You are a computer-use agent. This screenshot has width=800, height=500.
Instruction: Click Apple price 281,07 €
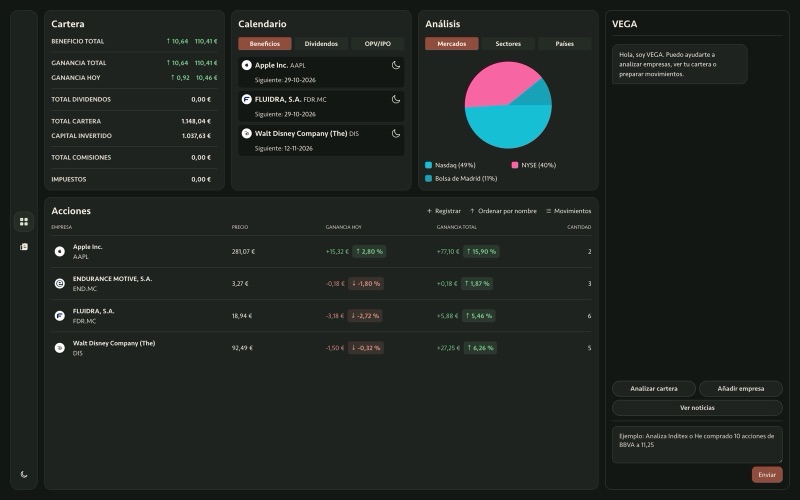243,252
